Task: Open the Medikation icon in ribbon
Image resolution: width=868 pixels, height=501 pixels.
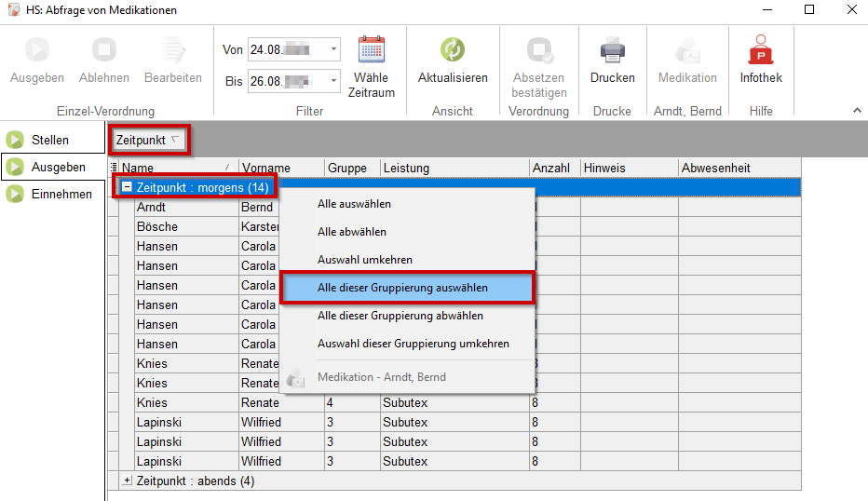Action: (x=687, y=50)
